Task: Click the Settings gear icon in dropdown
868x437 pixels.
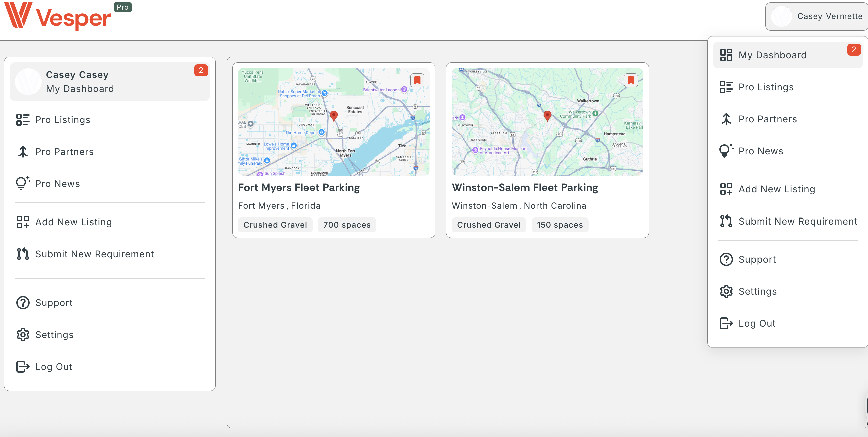Action: coord(726,291)
